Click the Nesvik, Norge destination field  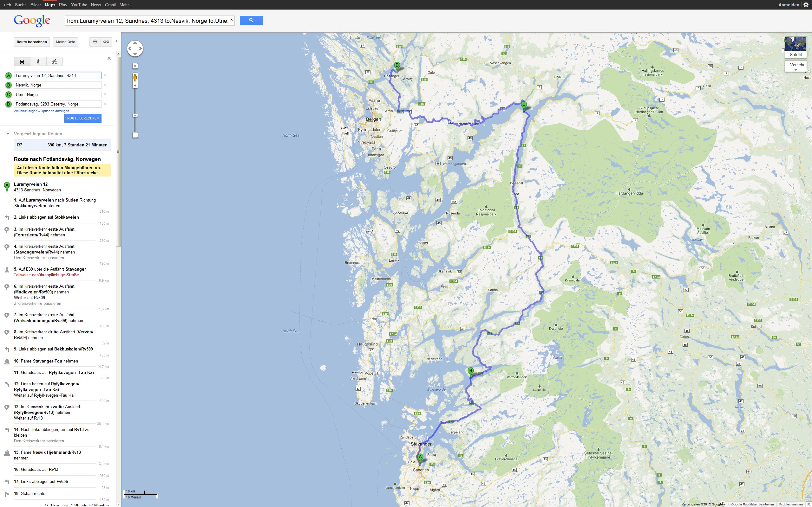57,85
